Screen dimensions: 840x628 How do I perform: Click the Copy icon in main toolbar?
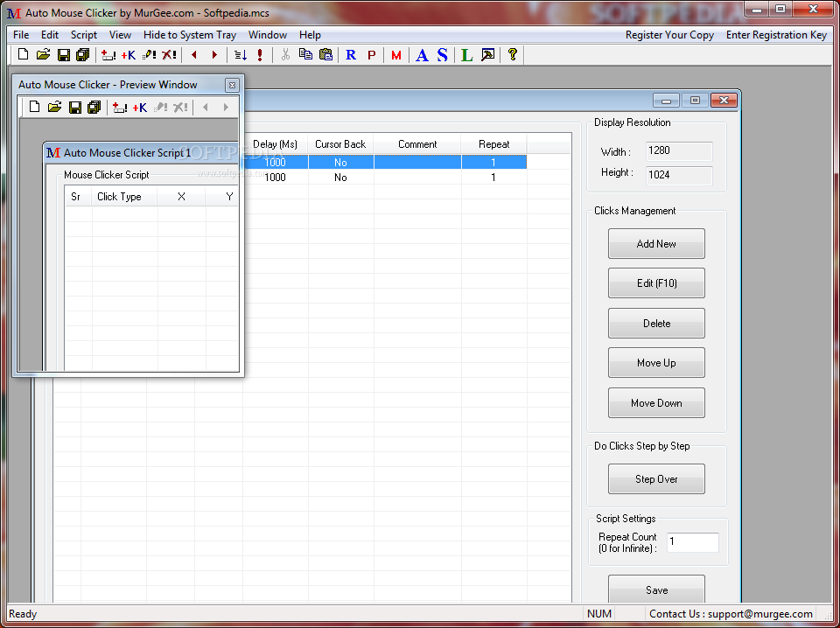(x=305, y=54)
